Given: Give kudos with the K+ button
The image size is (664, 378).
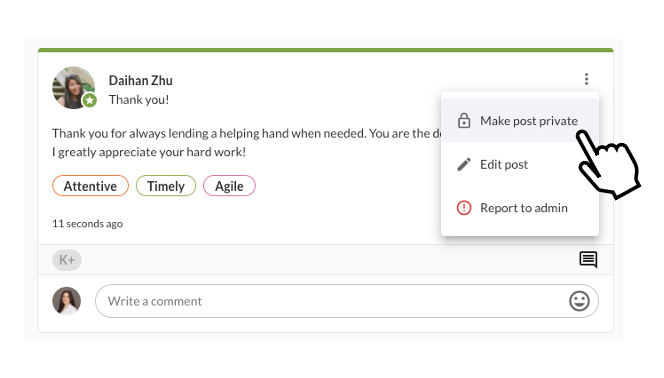Looking at the screenshot, I should pos(67,260).
